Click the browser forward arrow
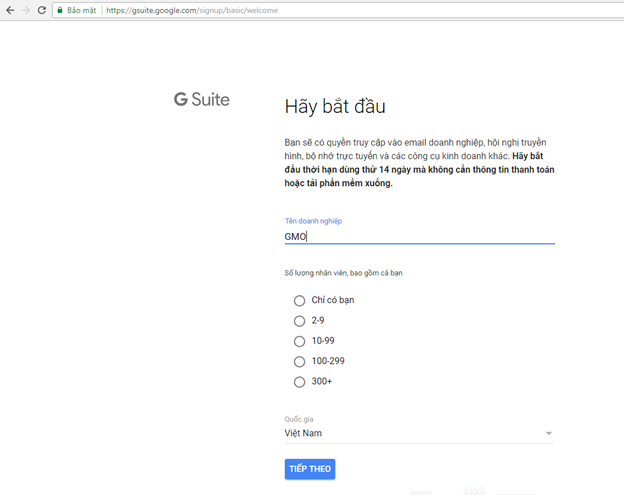The height and width of the screenshot is (495, 624). (25, 10)
